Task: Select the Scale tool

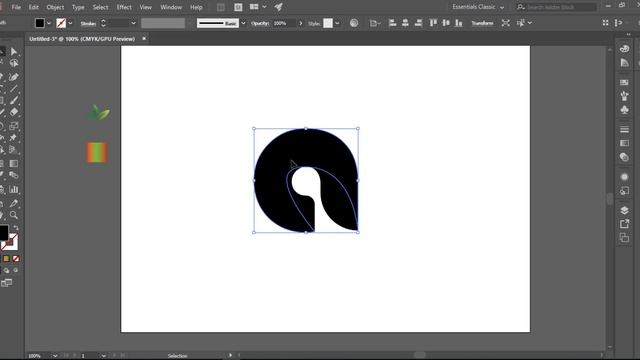Action: (13, 126)
